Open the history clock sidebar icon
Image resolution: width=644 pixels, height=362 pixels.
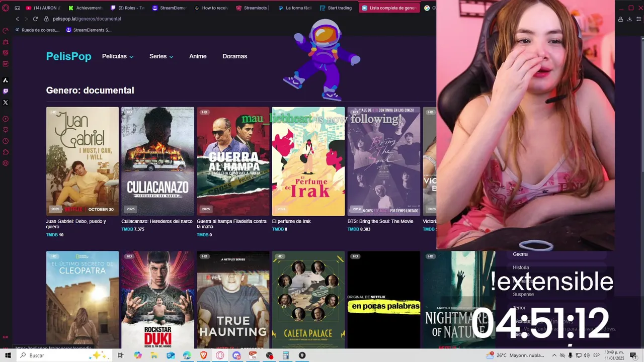click(x=6, y=141)
